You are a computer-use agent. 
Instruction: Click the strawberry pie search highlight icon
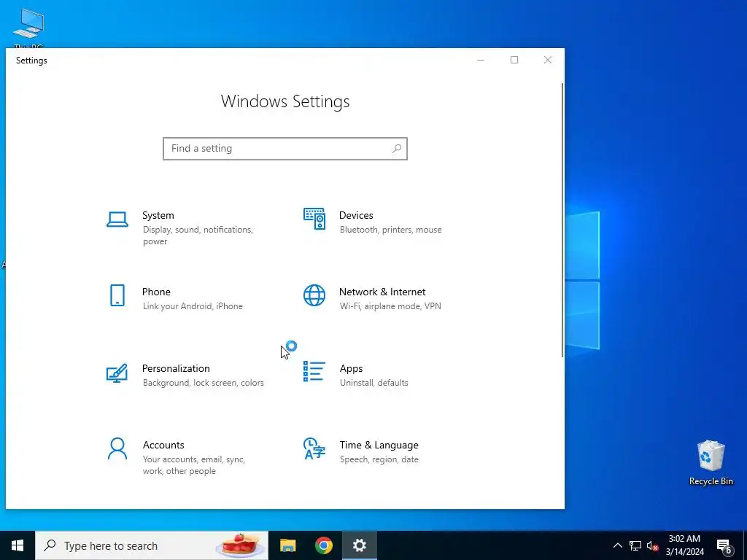pyautogui.click(x=241, y=545)
